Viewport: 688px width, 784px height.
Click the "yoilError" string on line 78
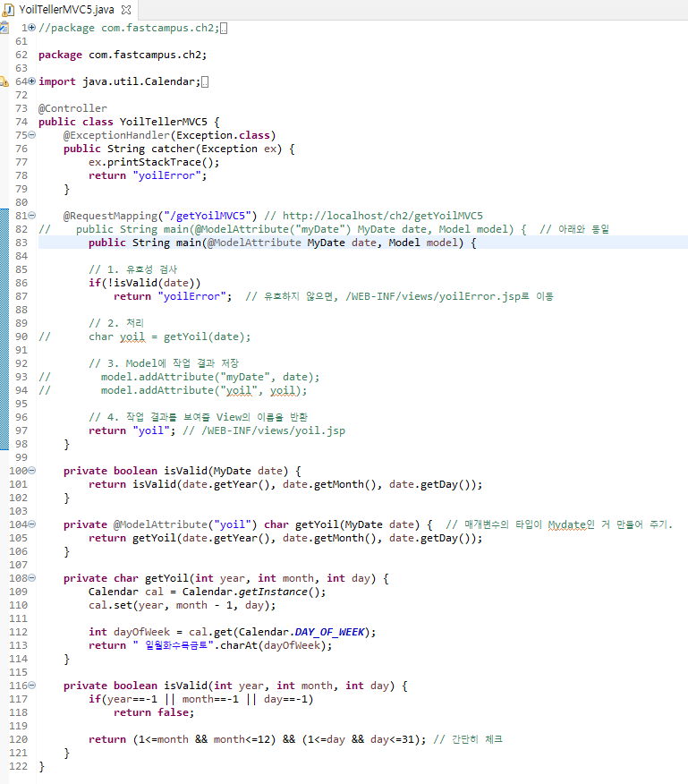167,176
